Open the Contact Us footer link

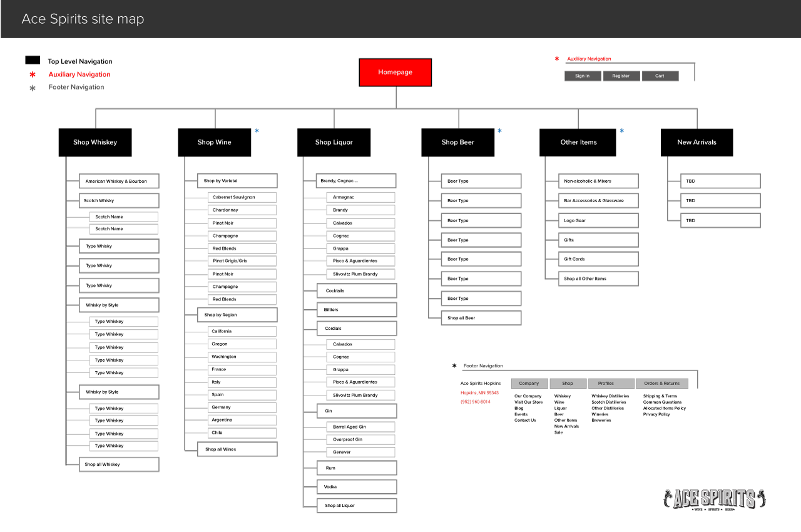point(525,421)
